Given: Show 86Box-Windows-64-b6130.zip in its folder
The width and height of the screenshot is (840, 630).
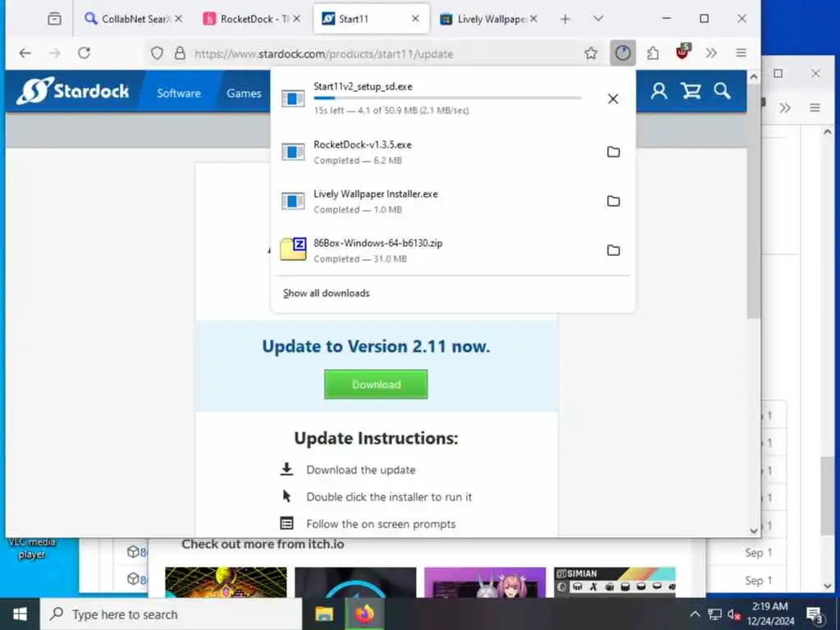Looking at the screenshot, I should [x=614, y=250].
